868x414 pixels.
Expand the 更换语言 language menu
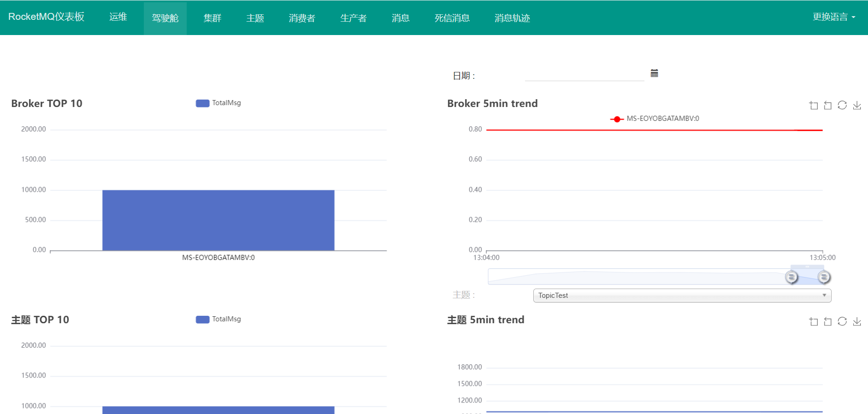pyautogui.click(x=833, y=17)
